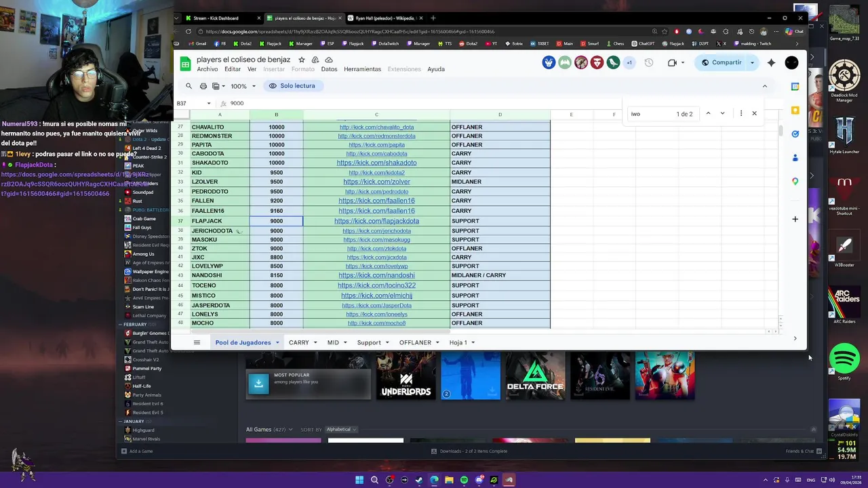Click the move-to-folder icon beside title

pyautogui.click(x=315, y=60)
